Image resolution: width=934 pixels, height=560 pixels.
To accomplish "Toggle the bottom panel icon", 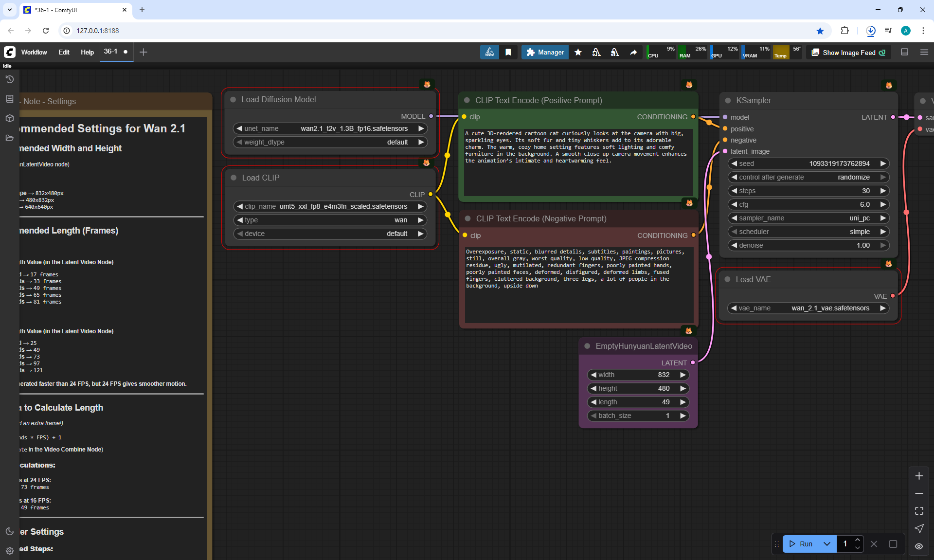I will [904, 52].
